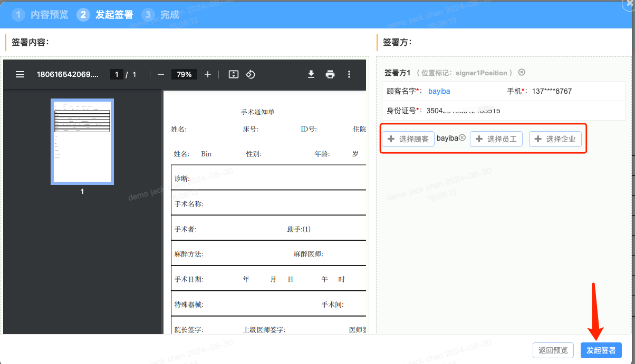Click 返回预览 to go back
635x364 pixels.
coord(553,350)
